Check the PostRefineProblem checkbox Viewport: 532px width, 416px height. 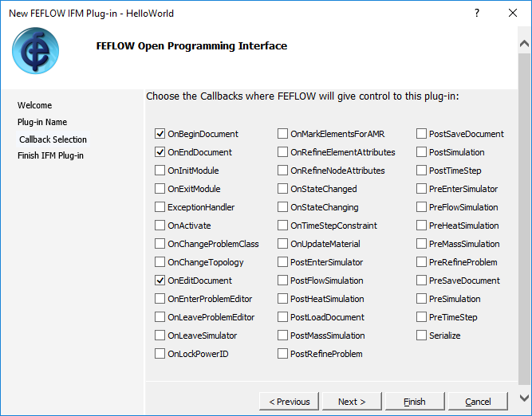click(282, 354)
